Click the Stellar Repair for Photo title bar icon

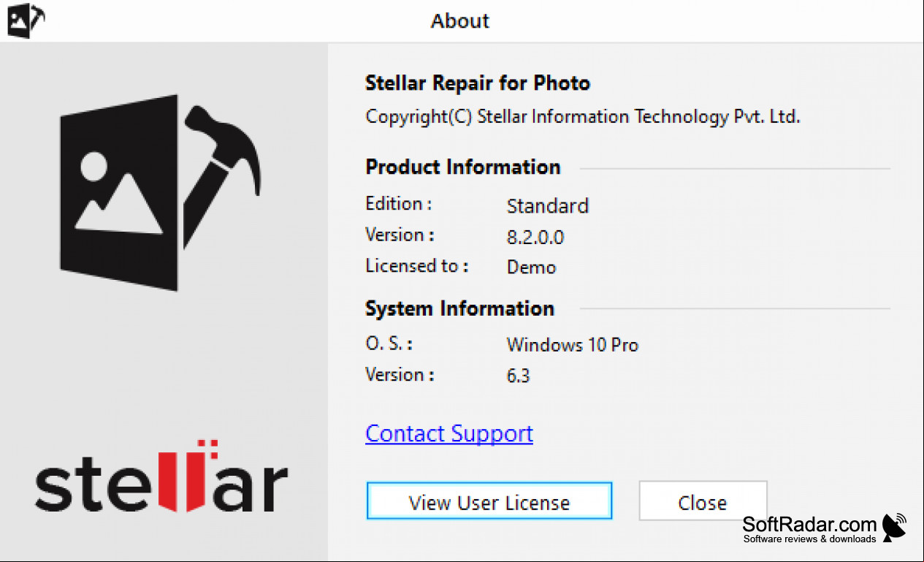click(x=25, y=20)
